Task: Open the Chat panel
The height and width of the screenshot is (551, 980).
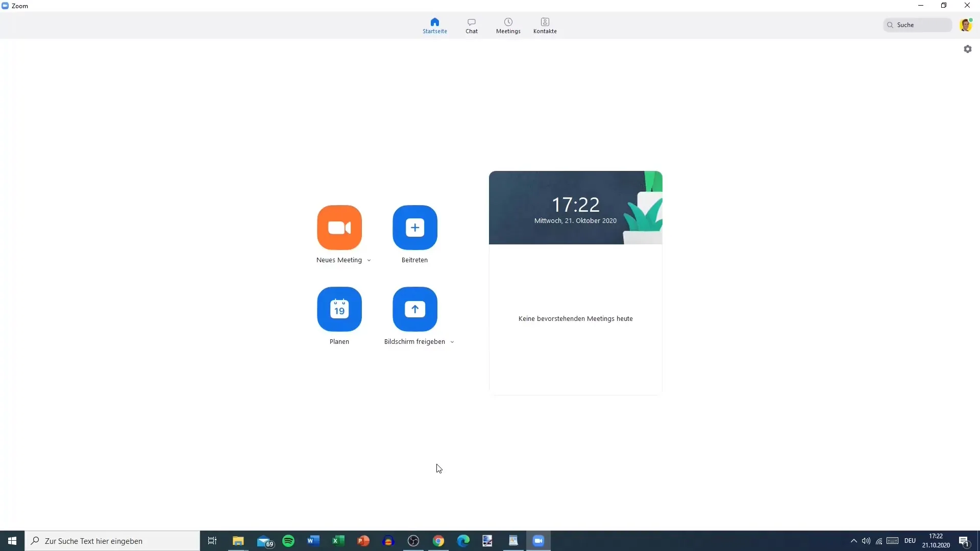Action: (471, 25)
